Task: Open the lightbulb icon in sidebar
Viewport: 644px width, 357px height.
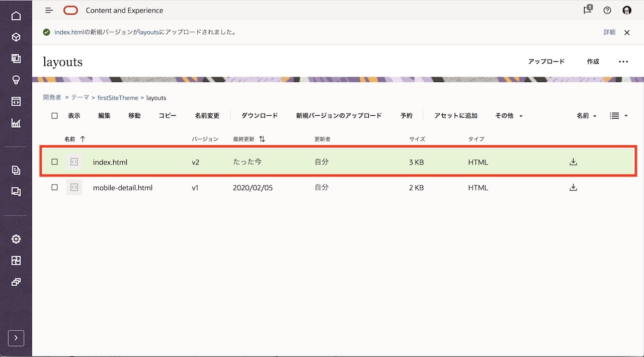Action: (x=16, y=80)
